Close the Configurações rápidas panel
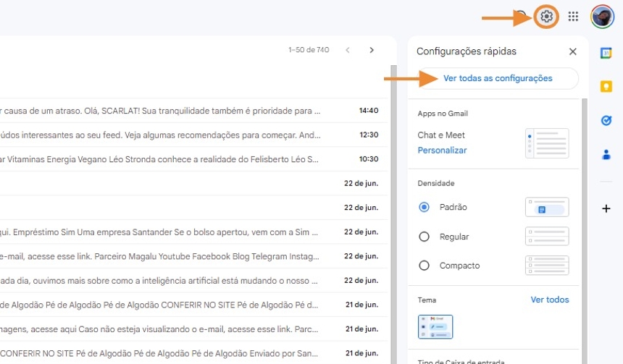 [572, 51]
